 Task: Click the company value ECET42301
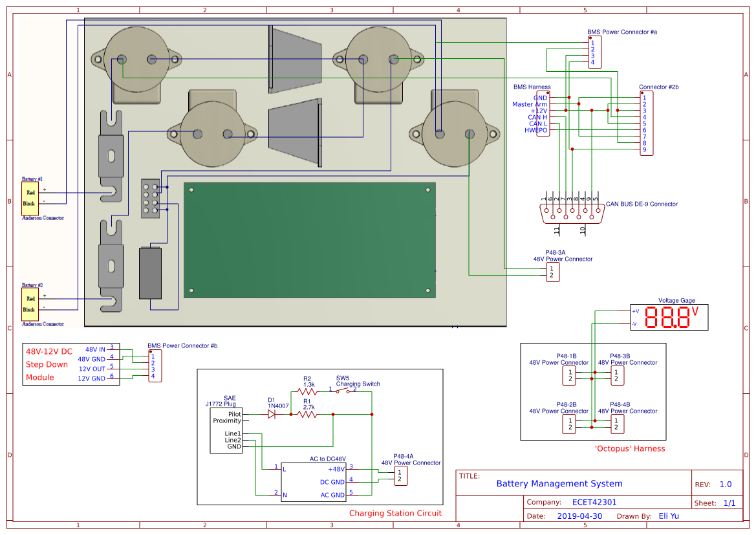click(x=594, y=502)
